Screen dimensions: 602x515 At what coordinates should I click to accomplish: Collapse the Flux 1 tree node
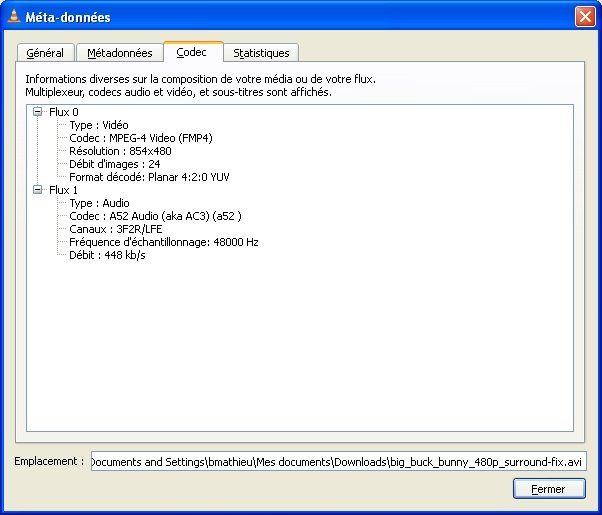[38, 190]
